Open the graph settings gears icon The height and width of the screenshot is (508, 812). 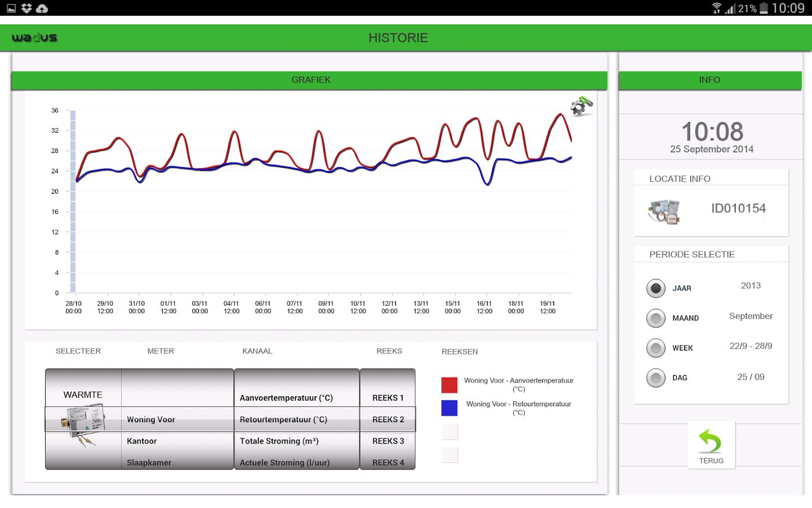pos(581,106)
